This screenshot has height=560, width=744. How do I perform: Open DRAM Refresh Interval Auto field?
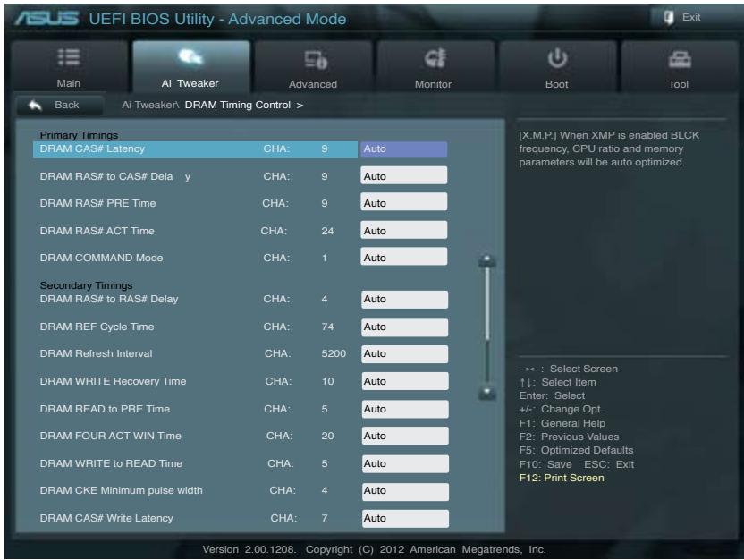(x=404, y=354)
